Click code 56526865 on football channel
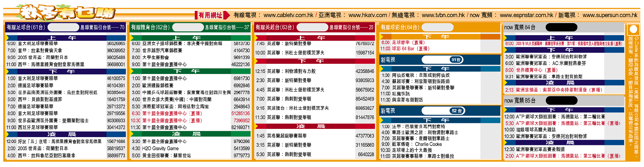This screenshot has height=167, width=644. [x=116, y=43]
